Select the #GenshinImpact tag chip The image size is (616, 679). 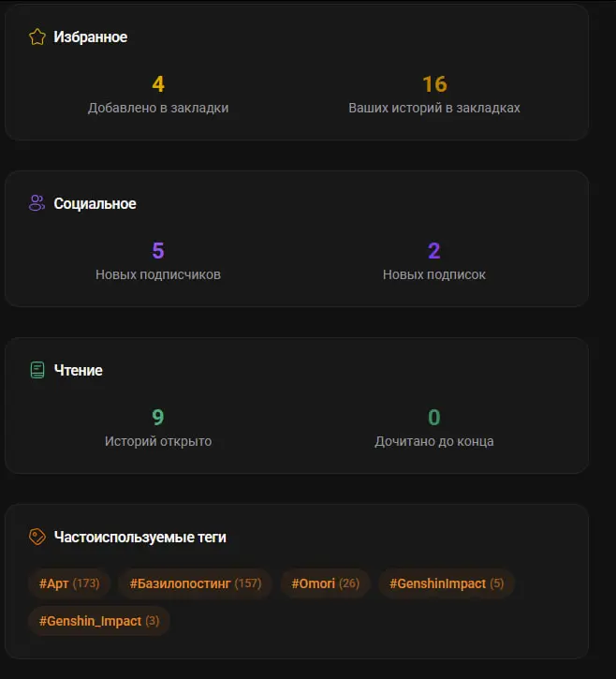447,583
